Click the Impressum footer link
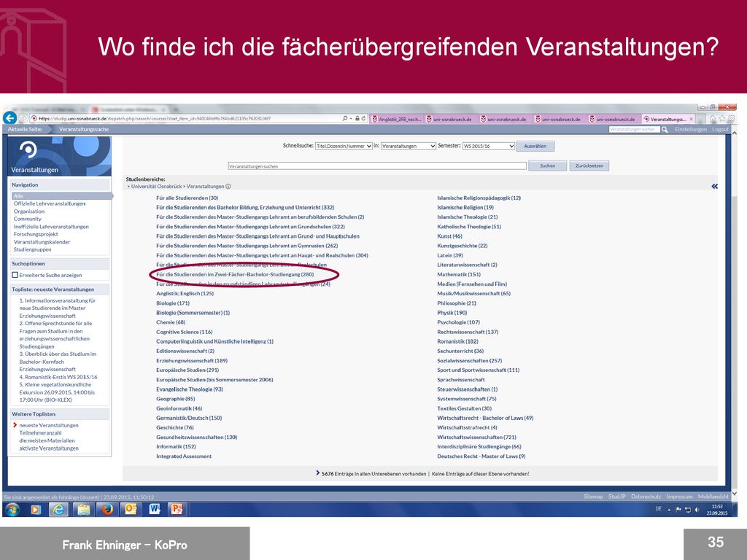The image size is (747, 560). (679, 497)
